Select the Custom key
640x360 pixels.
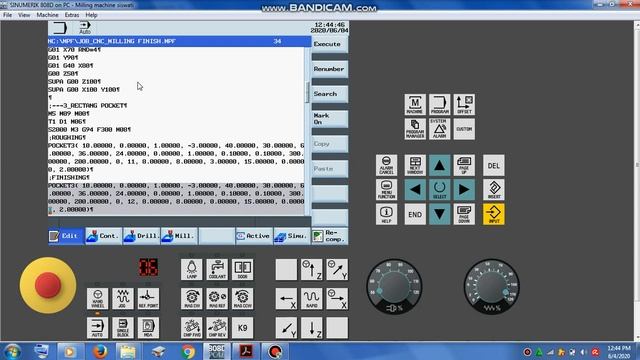464,129
